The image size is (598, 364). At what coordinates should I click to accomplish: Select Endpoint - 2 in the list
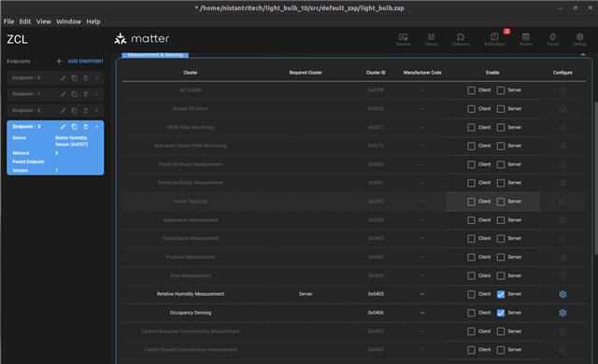point(26,110)
